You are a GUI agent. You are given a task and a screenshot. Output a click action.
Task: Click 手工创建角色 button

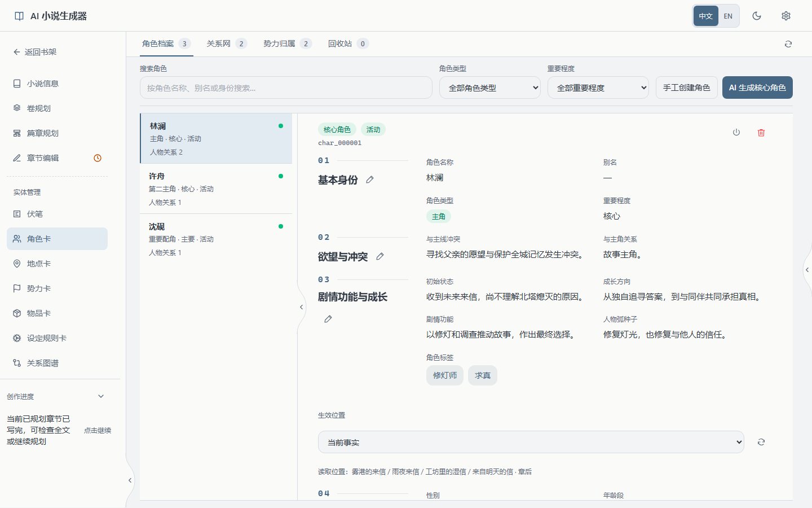[687, 87]
